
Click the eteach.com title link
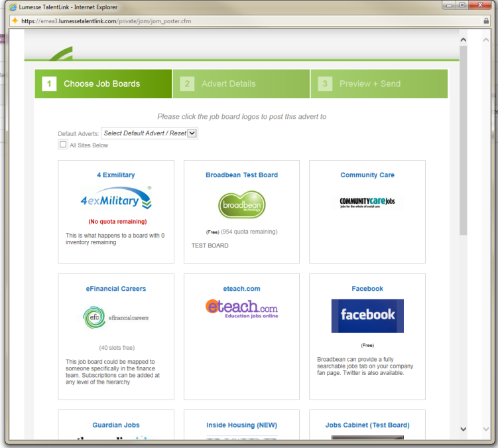pyautogui.click(x=241, y=289)
